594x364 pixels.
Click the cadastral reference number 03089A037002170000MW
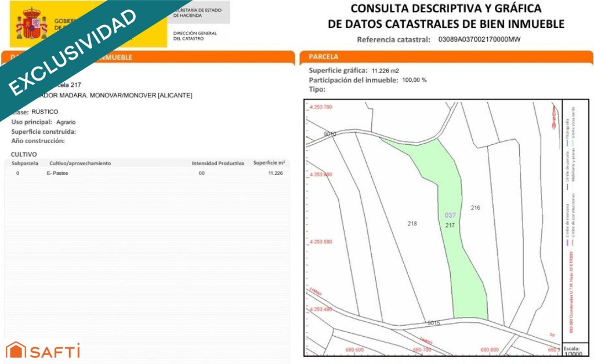pos(480,39)
